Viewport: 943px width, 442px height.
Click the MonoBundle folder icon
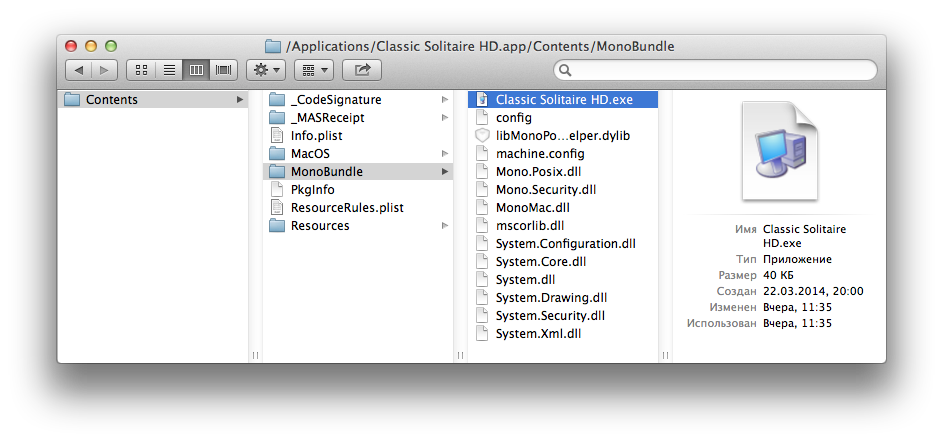277,172
